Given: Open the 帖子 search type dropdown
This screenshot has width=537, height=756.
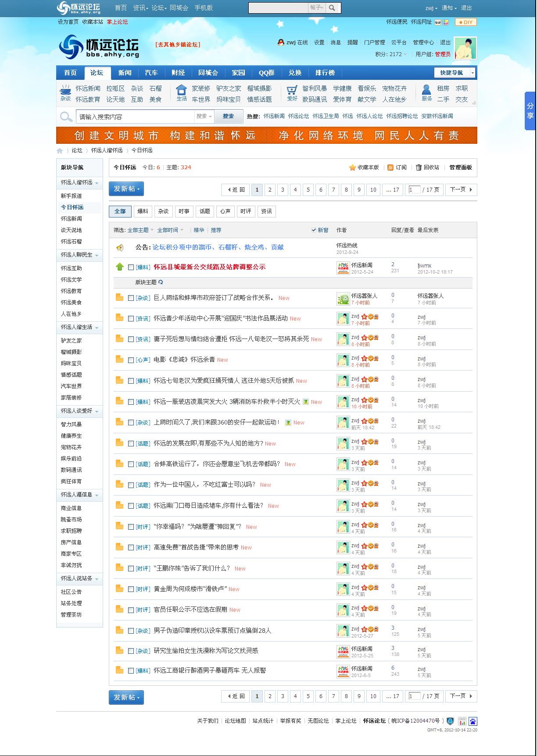Looking at the screenshot, I should tap(316, 8).
